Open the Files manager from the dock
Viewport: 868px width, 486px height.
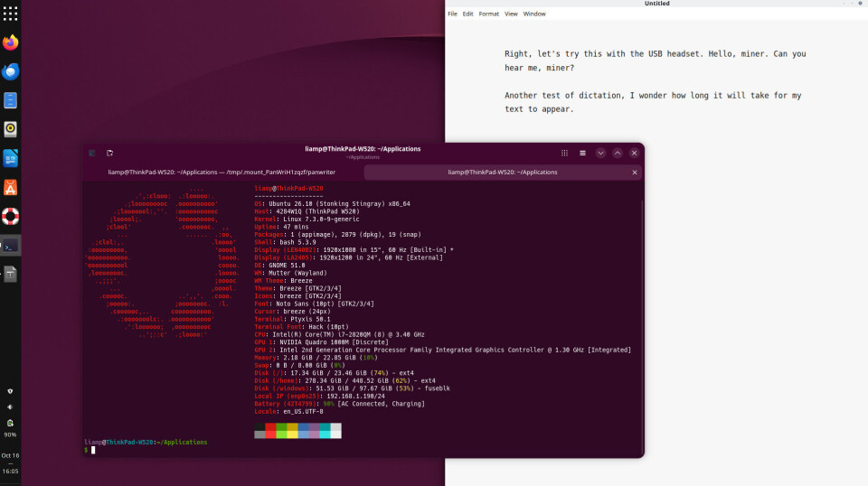point(10,100)
